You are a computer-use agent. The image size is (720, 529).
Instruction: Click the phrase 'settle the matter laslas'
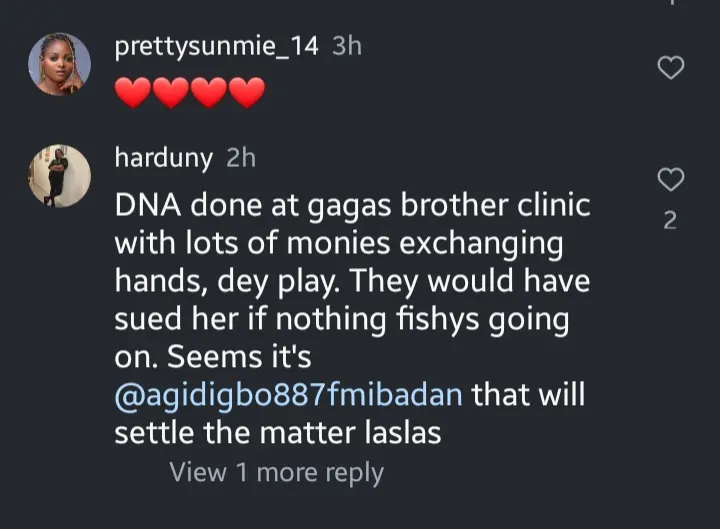coord(277,433)
